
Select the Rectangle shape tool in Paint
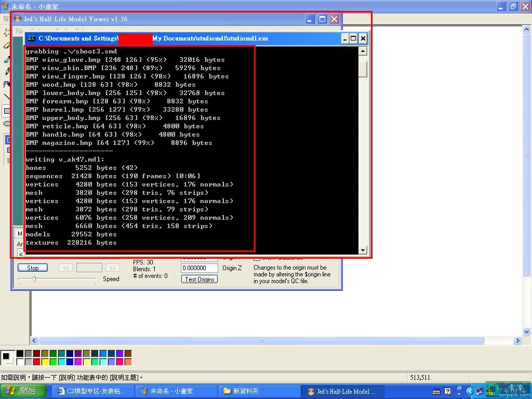[6, 111]
